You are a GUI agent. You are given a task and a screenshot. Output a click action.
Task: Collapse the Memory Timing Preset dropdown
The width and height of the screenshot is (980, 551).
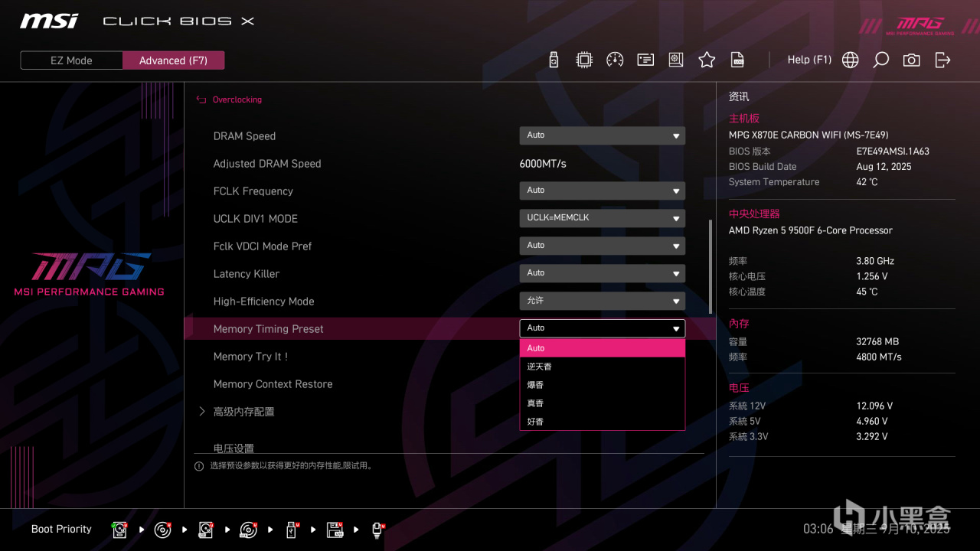[x=602, y=328]
